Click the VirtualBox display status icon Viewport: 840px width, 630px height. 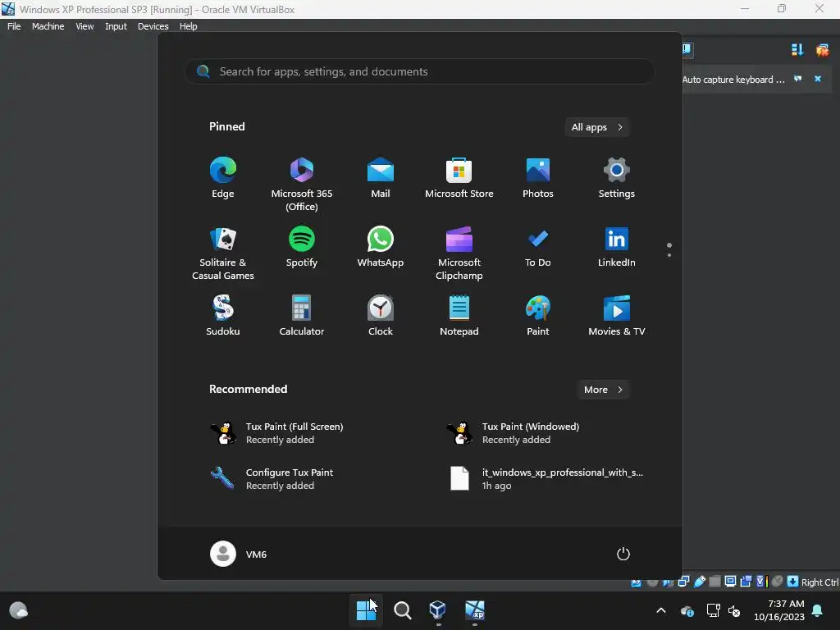coord(730,582)
